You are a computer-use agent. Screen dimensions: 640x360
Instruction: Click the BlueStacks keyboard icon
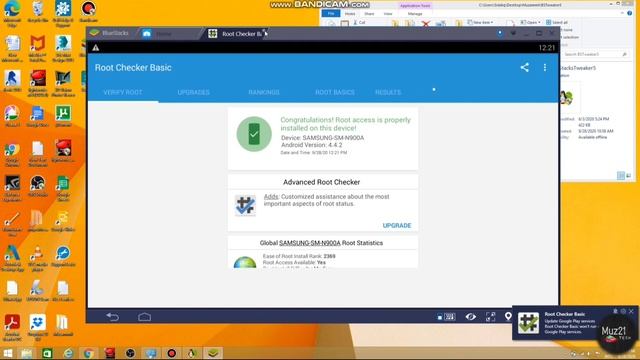coord(449,317)
